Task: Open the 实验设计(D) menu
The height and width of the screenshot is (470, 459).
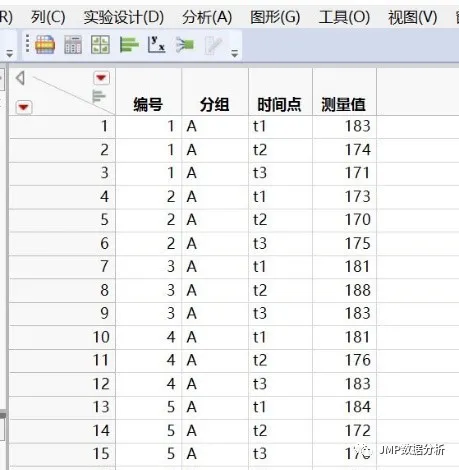Action: coord(124,17)
